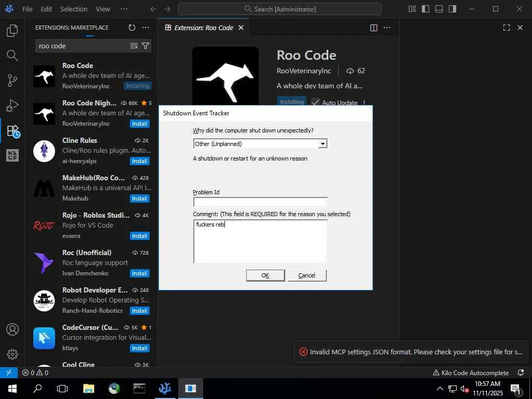This screenshot has height=399, width=532.
Task: Select the Extension: Roo Code tab
Action: pyautogui.click(x=203, y=28)
